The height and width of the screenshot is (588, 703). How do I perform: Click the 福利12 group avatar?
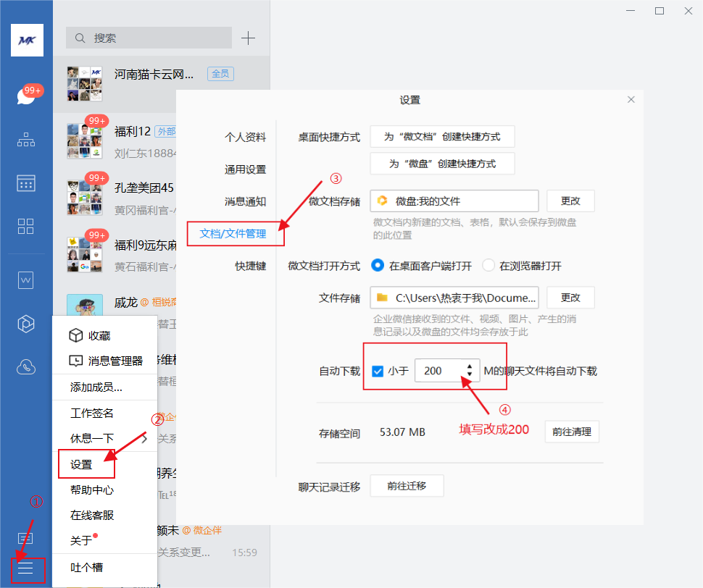(x=85, y=141)
